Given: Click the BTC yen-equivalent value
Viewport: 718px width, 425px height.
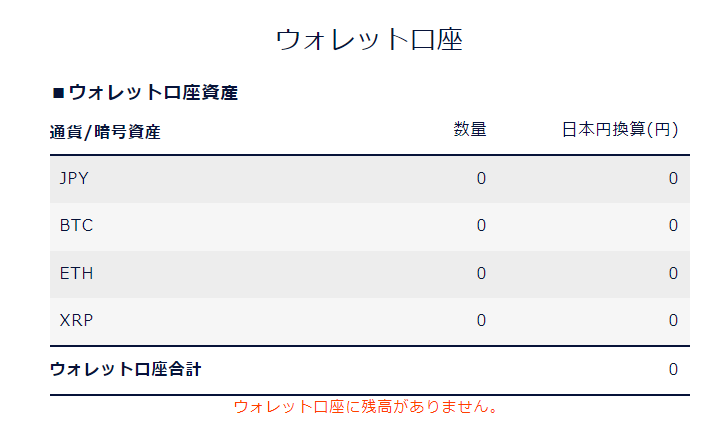Looking at the screenshot, I should [673, 226].
